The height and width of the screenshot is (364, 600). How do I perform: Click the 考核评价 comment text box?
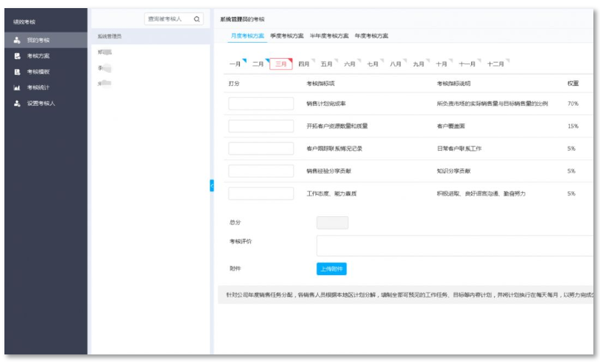tap(454, 245)
